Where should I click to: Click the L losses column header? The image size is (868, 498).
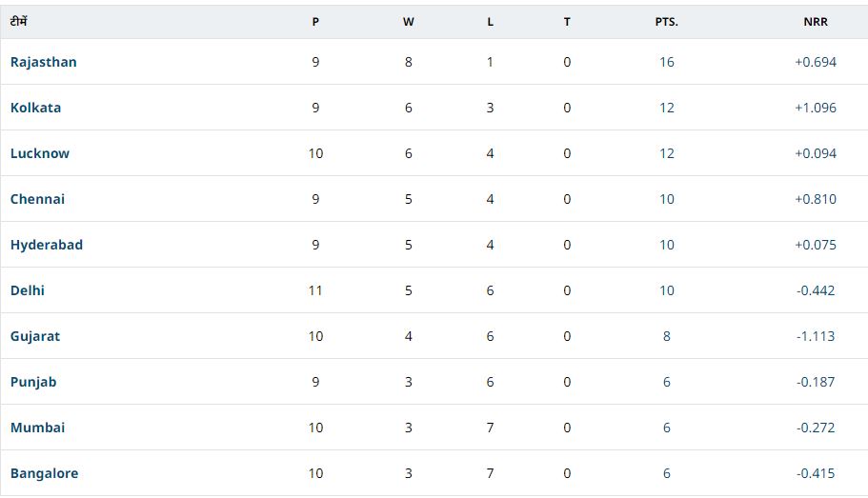[x=491, y=22]
